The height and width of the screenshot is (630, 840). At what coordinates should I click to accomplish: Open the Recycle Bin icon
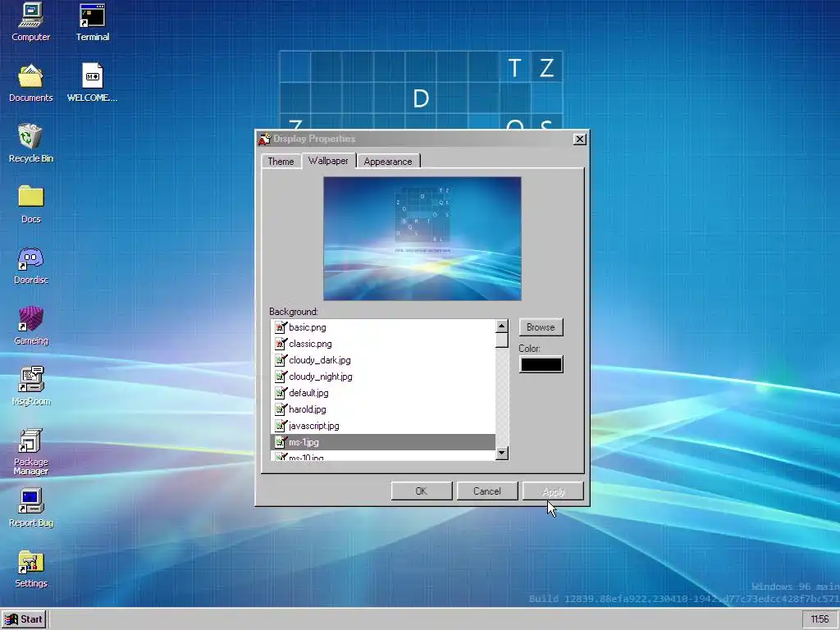30,143
